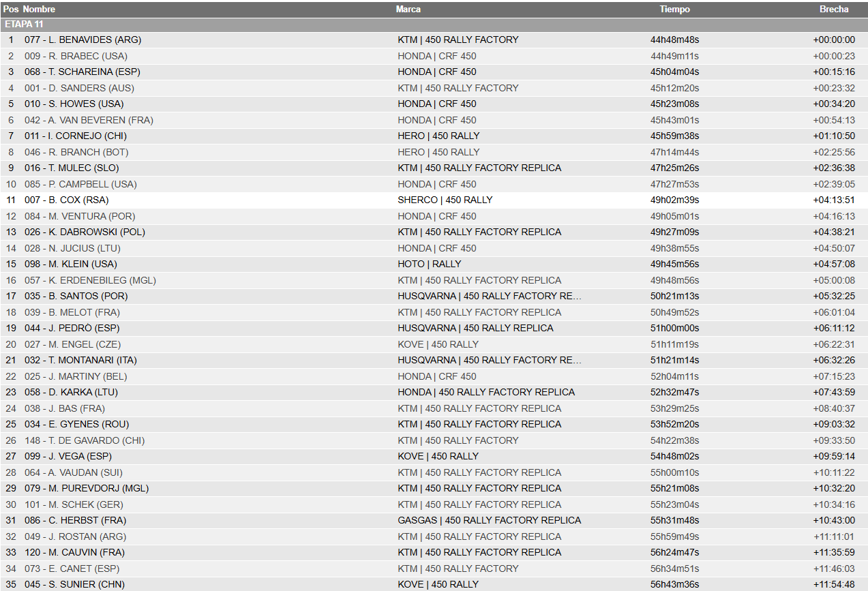Image resolution: width=868 pixels, height=591 pixels.
Task: Click HONDA | 450 RALLY FACTORY REPLICA cell
Action: point(486,392)
